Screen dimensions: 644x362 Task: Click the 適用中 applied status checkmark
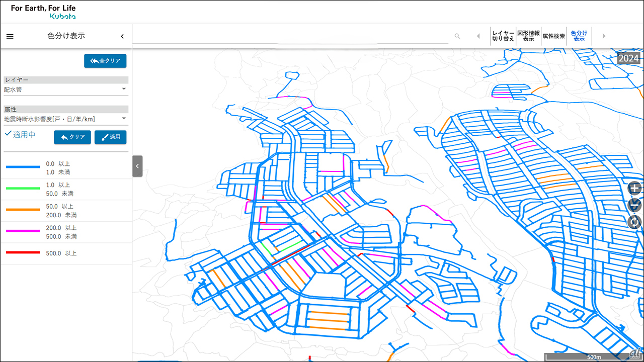tap(8, 134)
